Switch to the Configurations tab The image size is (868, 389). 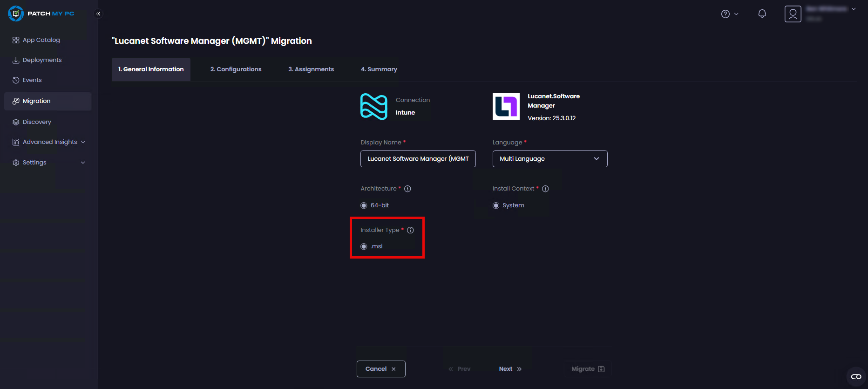(x=236, y=69)
